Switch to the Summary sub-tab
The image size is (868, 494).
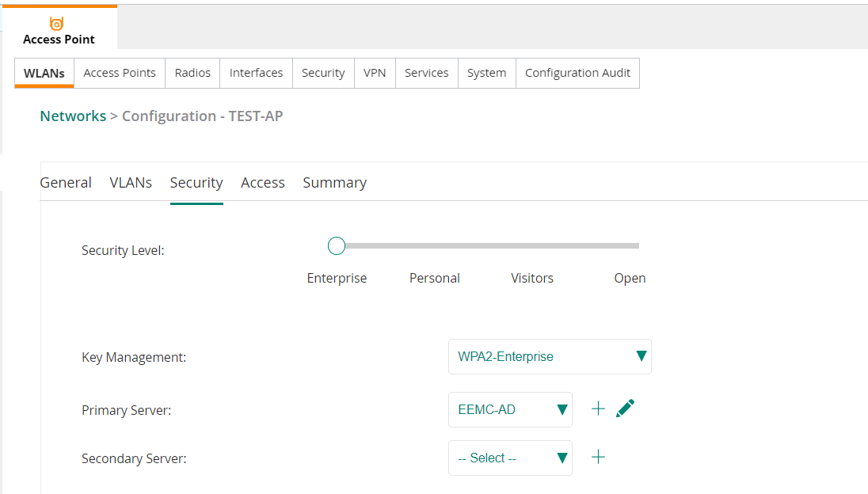click(334, 183)
